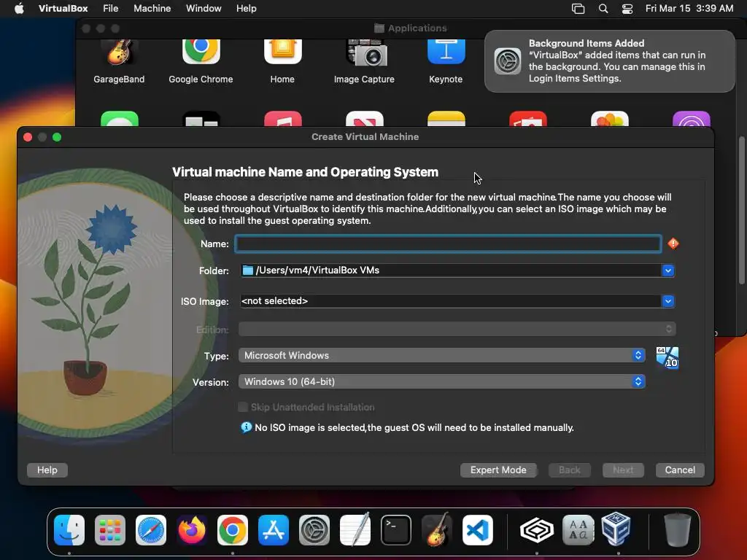Click the name error warning icon
747x560 pixels.
click(x=673, y=244)
